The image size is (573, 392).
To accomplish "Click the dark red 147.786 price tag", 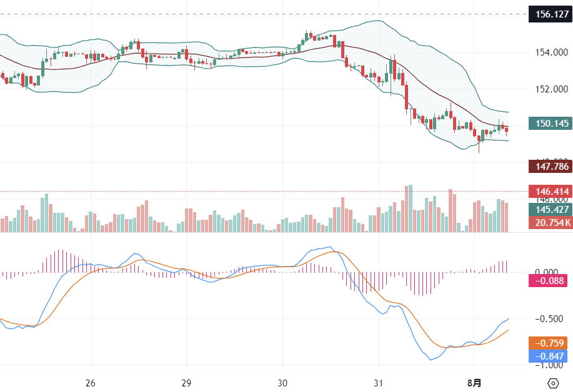I will 550,167.
